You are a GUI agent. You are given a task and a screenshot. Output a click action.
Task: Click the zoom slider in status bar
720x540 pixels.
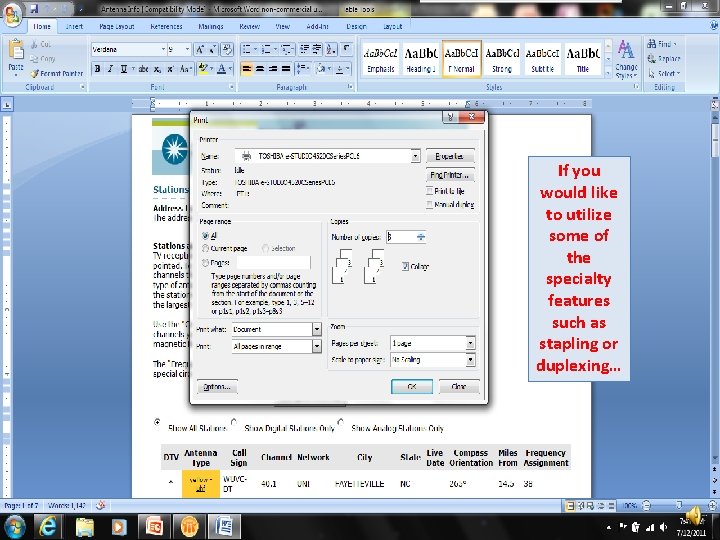click(x=677, y=506)
